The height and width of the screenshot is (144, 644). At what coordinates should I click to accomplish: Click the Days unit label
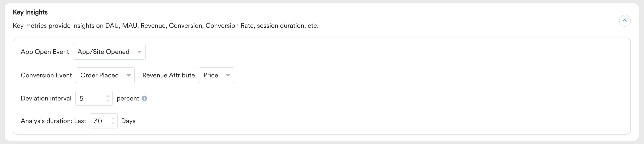click(x=128, y=121)
